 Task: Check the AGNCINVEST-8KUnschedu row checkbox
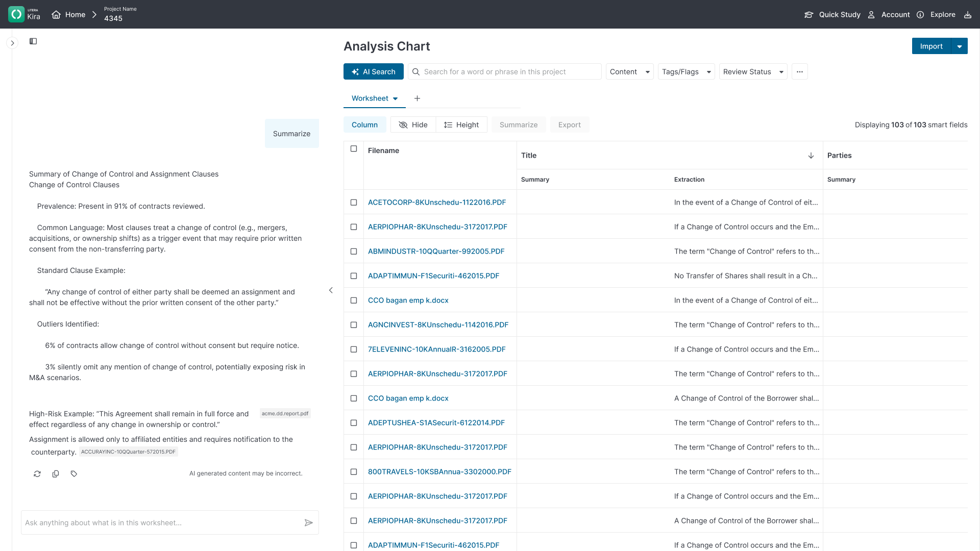pyautogui.click(x=354, y=325)
